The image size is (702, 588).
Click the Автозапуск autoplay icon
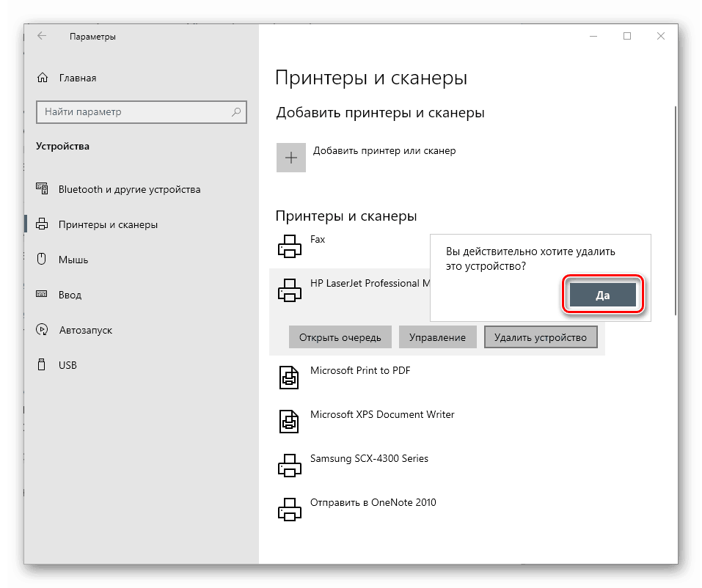pyautogui.click(x=42, y=330)
